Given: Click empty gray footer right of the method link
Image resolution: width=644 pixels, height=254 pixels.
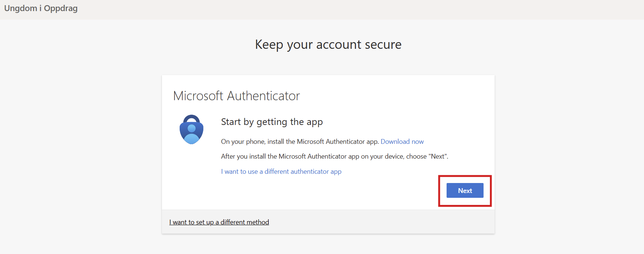Looking at the screenshot, I should coord(381,222).
